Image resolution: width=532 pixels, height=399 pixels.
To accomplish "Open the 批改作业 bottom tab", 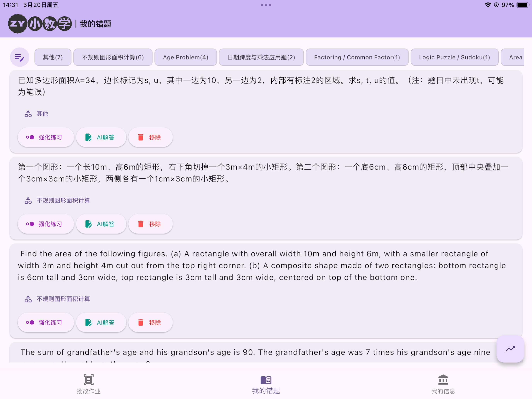I will pos(89,384).
